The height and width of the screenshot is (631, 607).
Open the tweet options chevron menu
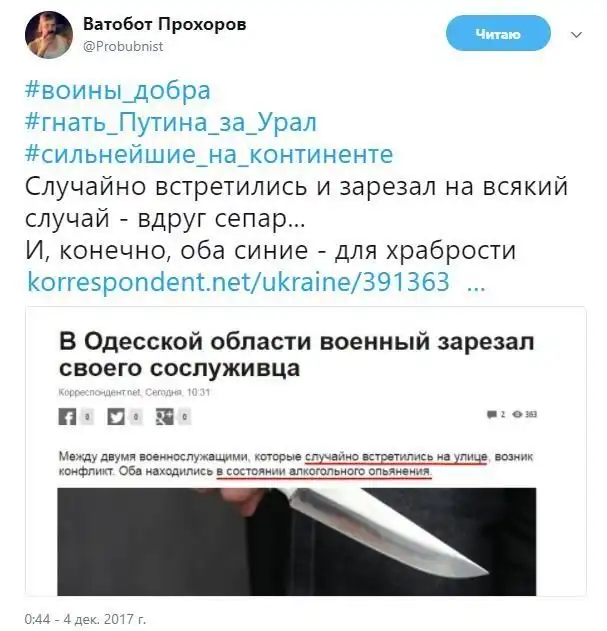click(576, 35)
